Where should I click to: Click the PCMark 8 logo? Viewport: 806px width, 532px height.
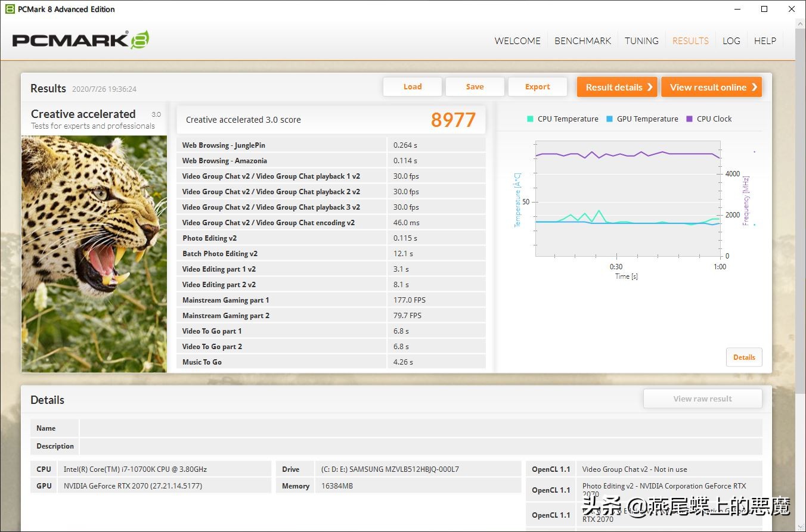click(x=80, y=40)
